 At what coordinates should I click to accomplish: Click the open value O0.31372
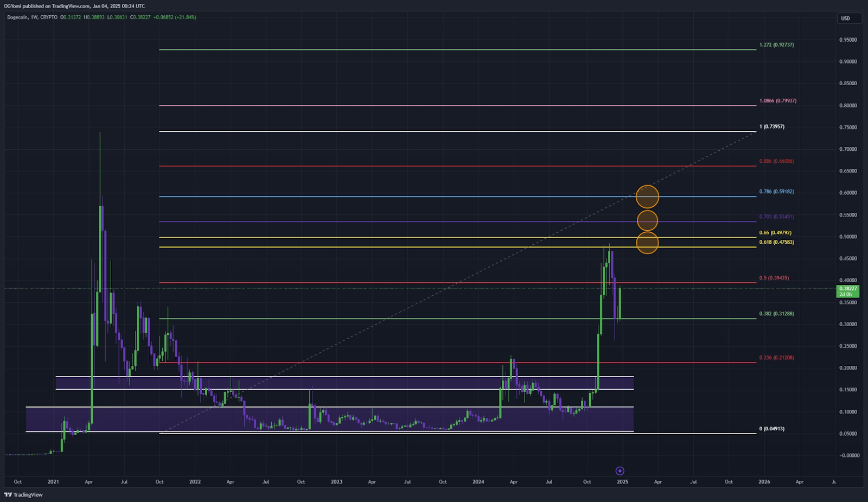tap(71, 17)
